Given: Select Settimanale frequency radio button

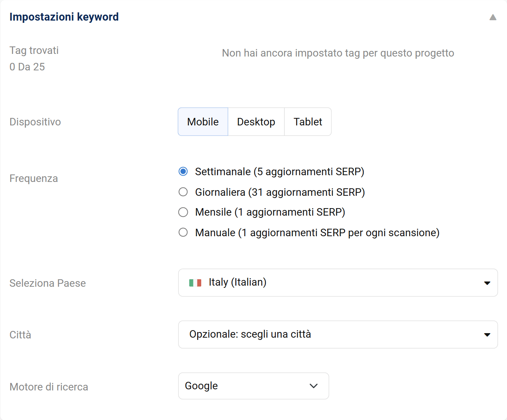Looking at the screenshot, I should pyautogui.click(x=183, y=171).
